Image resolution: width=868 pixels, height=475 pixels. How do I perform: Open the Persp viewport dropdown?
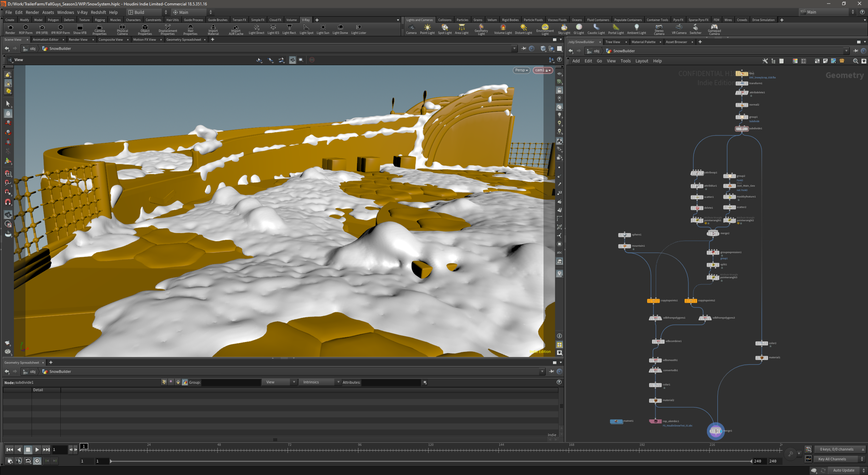coord(521,70)
